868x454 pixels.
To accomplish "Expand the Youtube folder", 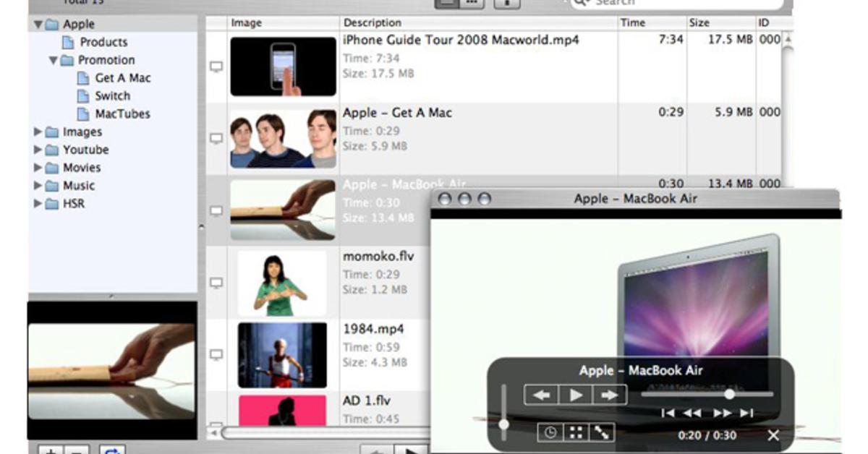I will click(x=38, y=150).
